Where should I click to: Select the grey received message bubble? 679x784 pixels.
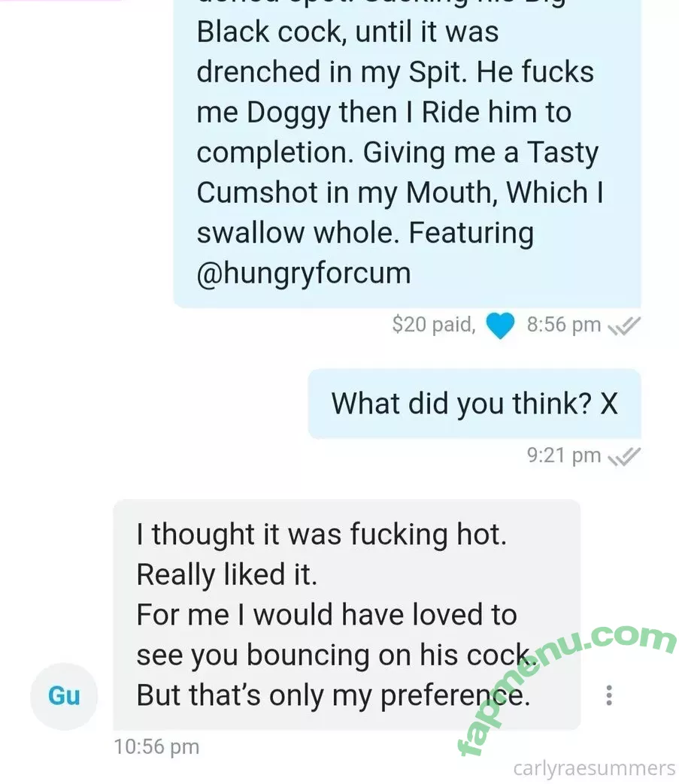347,614
